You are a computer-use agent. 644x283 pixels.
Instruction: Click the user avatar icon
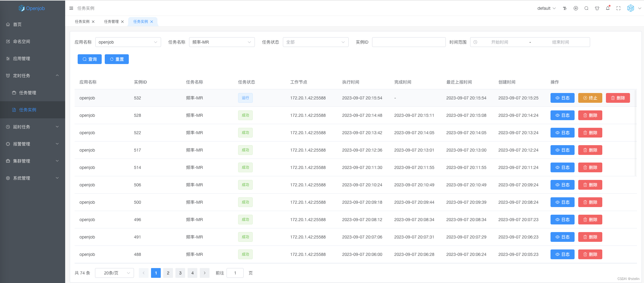[x=631, y=8]
